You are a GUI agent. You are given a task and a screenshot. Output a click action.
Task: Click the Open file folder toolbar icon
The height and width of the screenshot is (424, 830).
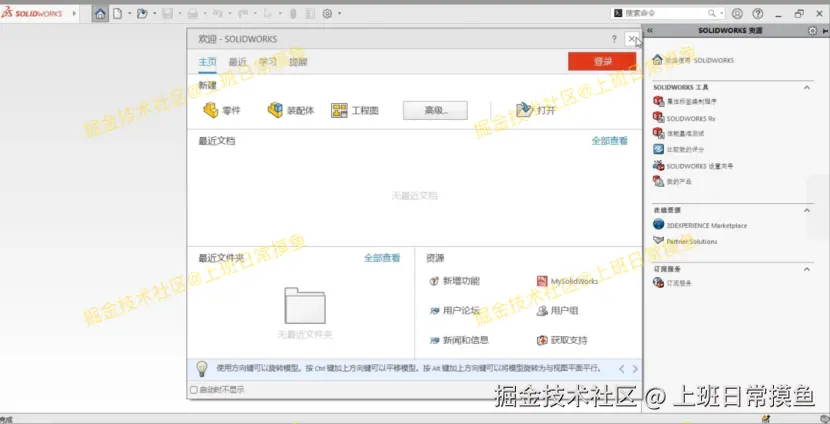click(x=142, y=14)
